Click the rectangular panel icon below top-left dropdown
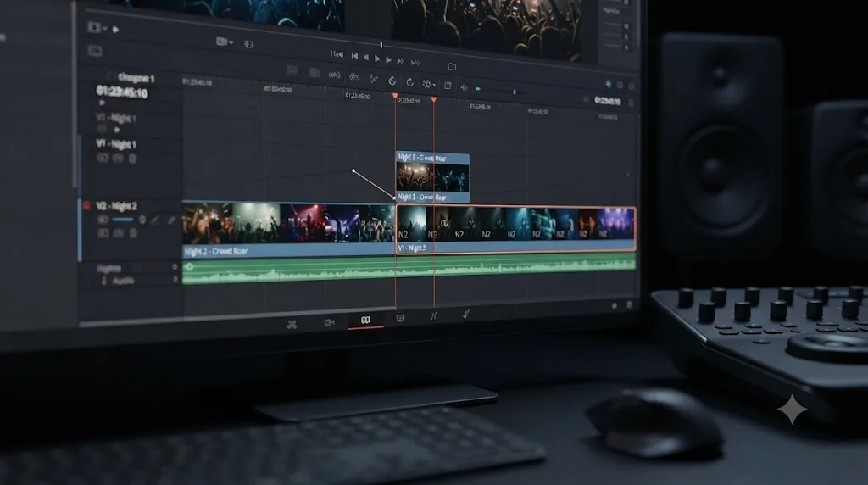 click(x=95, y=51)
